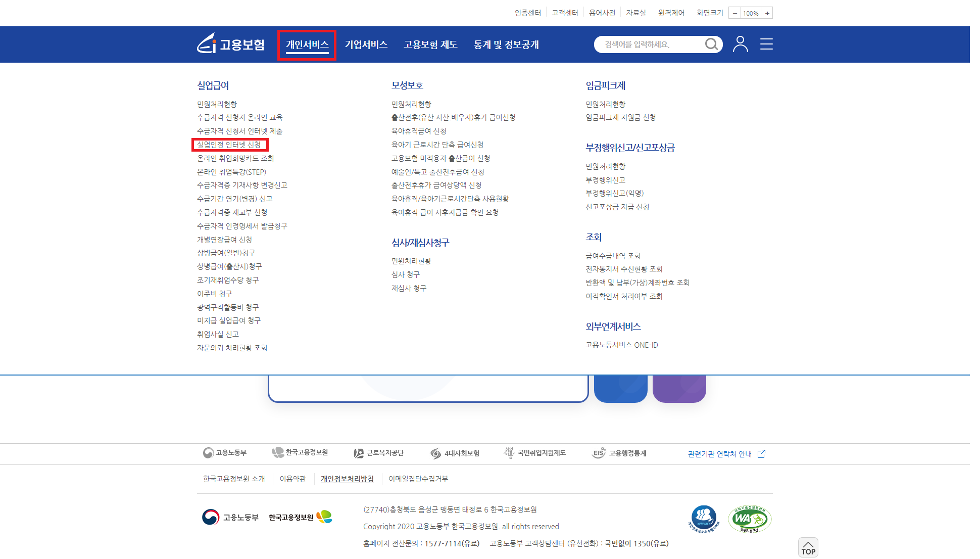Click the 고용보험 home logo
Image resolution: width=980 pixels, height=559 pixels.
[x=231, y=44]
